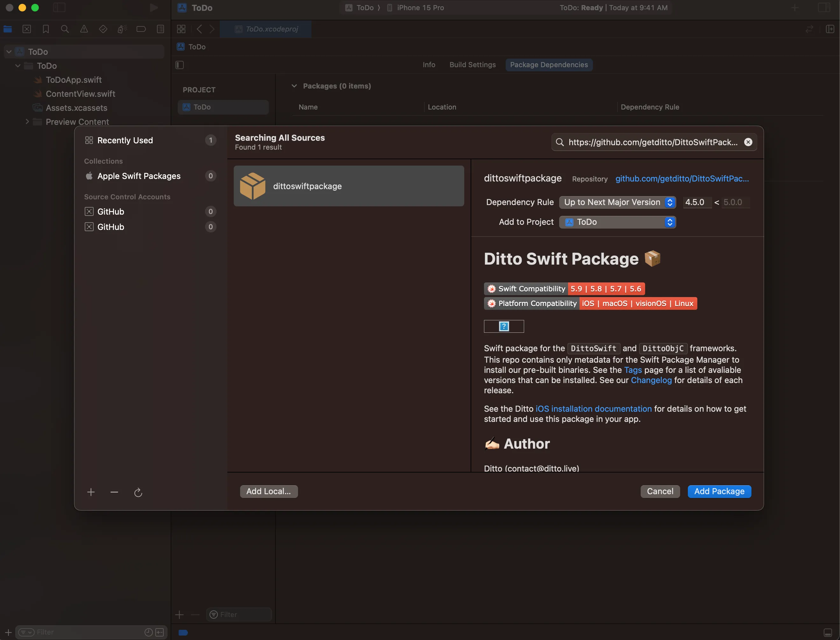Open the Test navigator diamond icon

[103, 29]
